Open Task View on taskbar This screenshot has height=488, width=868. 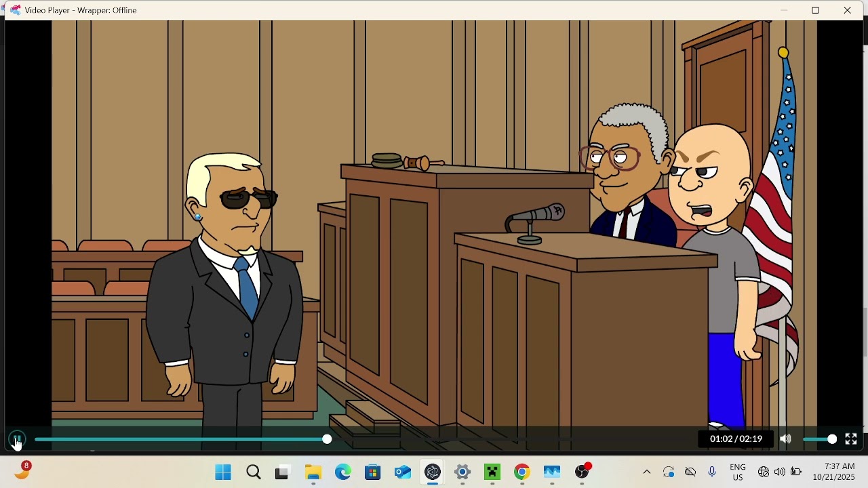point(282,472)
